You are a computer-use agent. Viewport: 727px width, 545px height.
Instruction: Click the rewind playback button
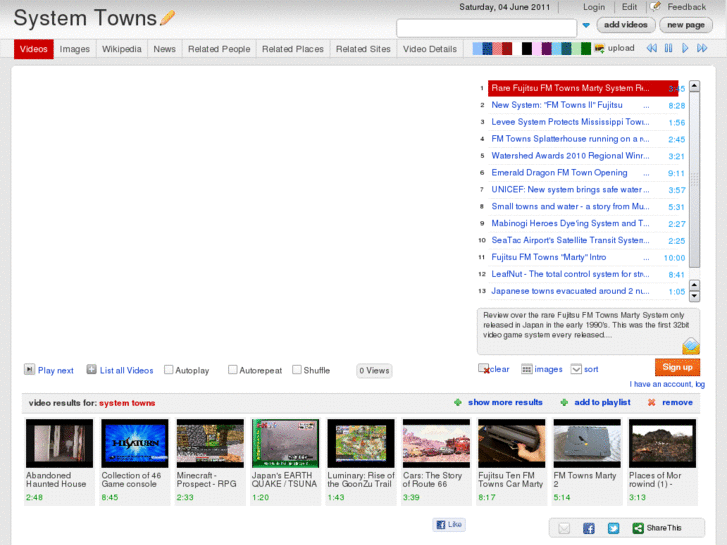(x=651, y=48)
